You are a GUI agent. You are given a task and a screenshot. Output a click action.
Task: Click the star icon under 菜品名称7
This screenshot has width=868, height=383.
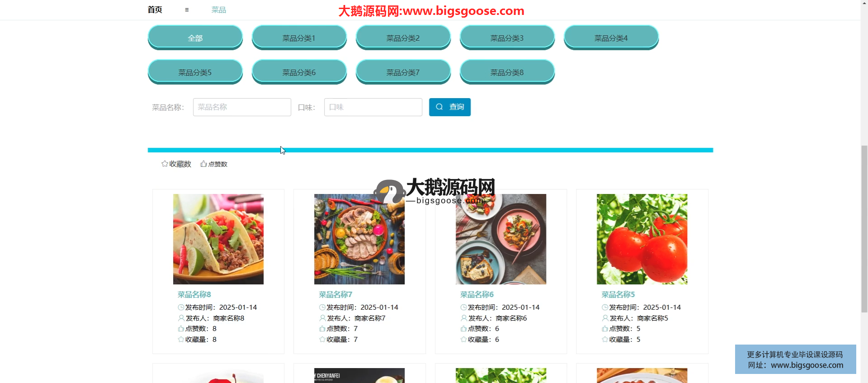point(322,340)
